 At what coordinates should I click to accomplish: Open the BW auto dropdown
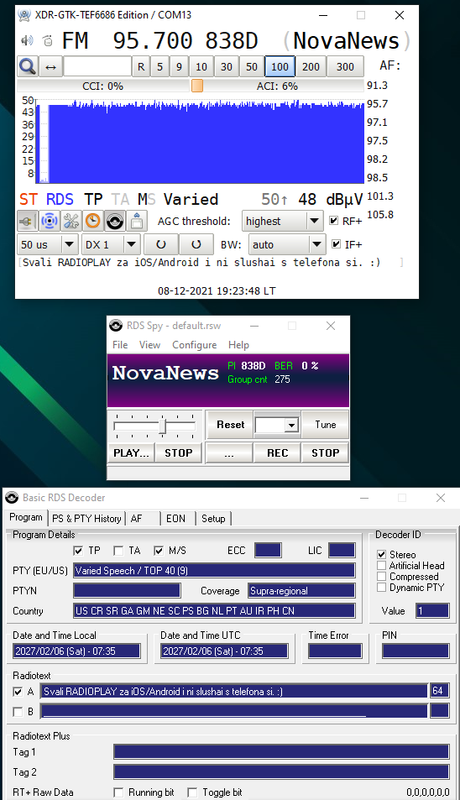click(287, 244)
